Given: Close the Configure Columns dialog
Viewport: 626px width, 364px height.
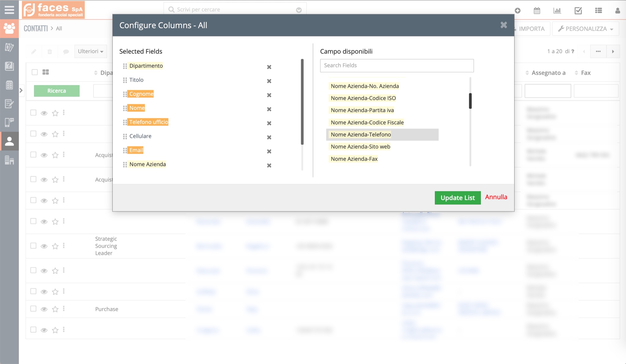Looking at the screenshot, I should pyautogui.click(x=504, y=25).
